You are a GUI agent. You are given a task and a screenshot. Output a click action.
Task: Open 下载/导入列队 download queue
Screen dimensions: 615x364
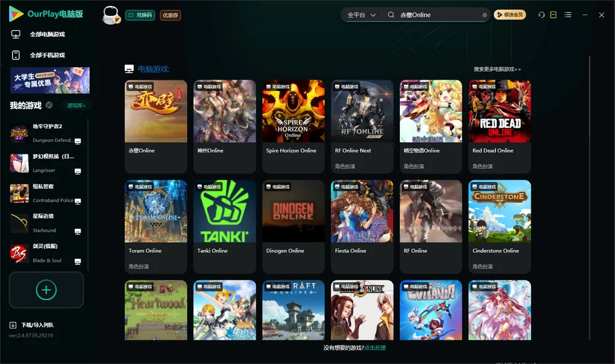[x=38, y=325]
